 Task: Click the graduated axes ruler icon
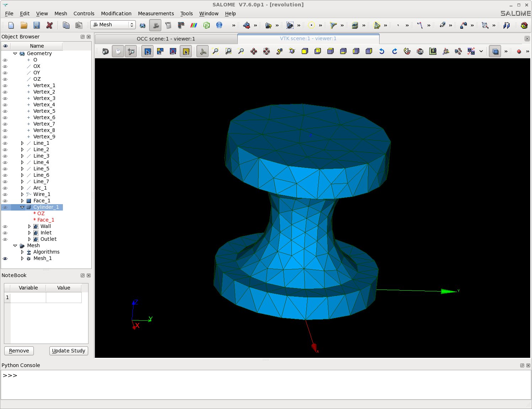[433, 52]
